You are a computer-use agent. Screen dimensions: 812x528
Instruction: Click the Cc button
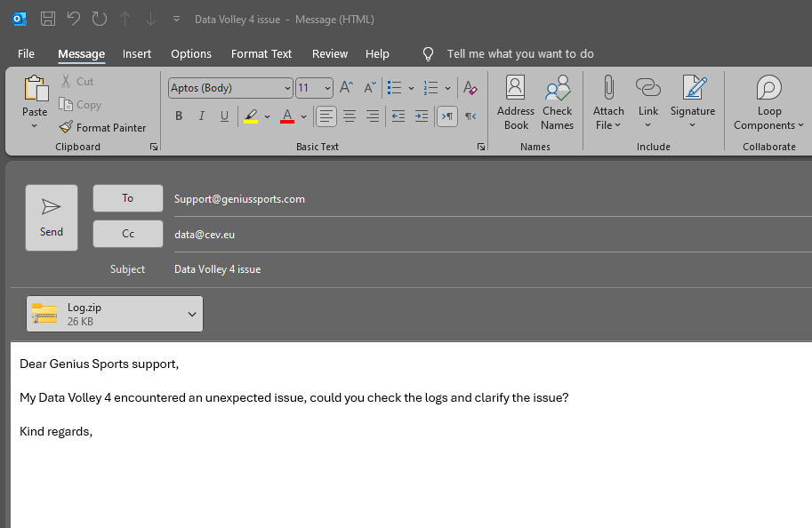128,234
